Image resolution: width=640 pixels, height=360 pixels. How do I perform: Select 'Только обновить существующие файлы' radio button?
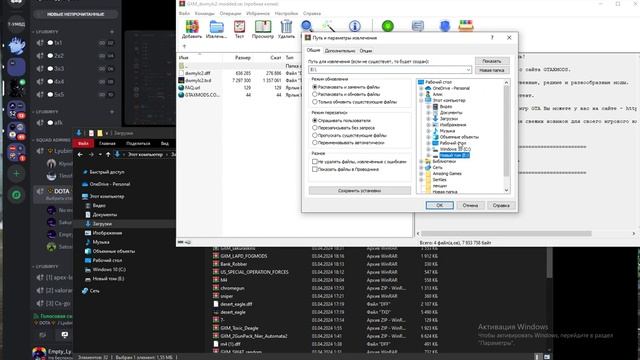click(315, 102)
